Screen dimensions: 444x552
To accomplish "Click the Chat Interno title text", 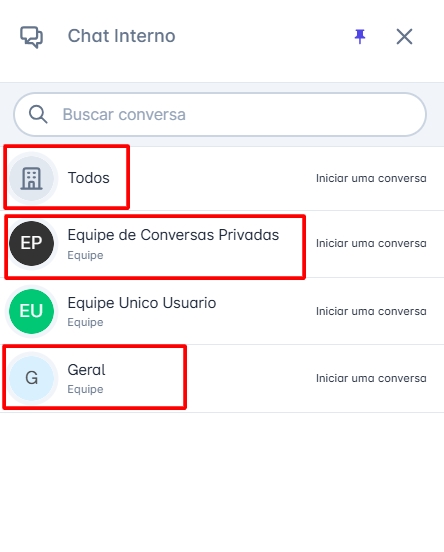I will [x=121, y=36].
